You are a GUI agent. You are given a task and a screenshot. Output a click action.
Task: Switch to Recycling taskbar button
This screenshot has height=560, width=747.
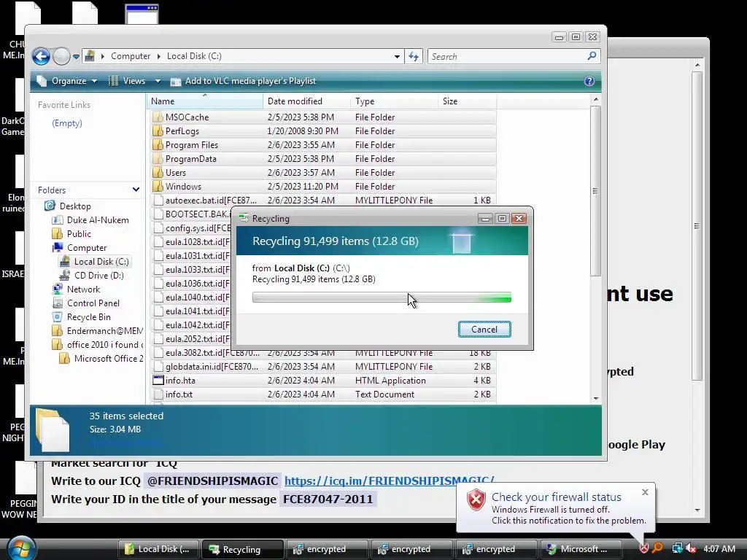tap(242, 549)
